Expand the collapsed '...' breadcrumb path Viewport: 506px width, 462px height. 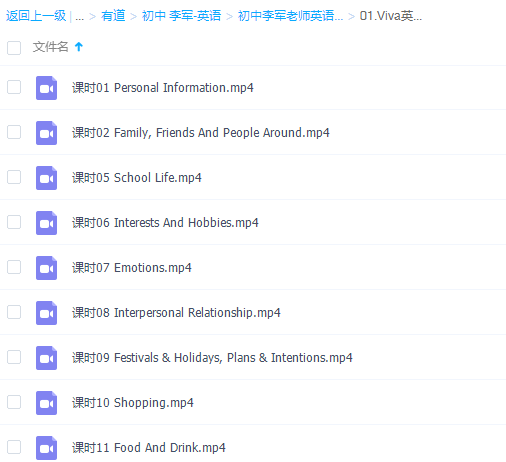click(79, 16)
